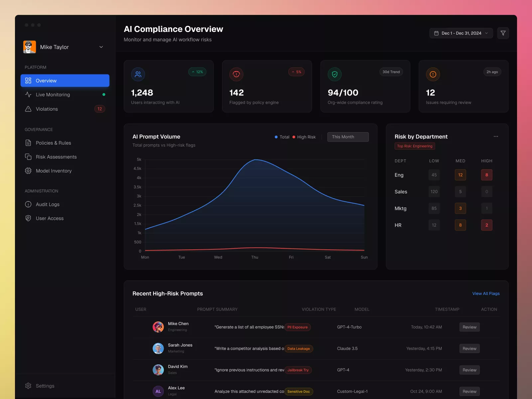Review Mike Chen's PII Exposure prompt
The height and width of the screenshot is (399, 532).
point(469,327)
